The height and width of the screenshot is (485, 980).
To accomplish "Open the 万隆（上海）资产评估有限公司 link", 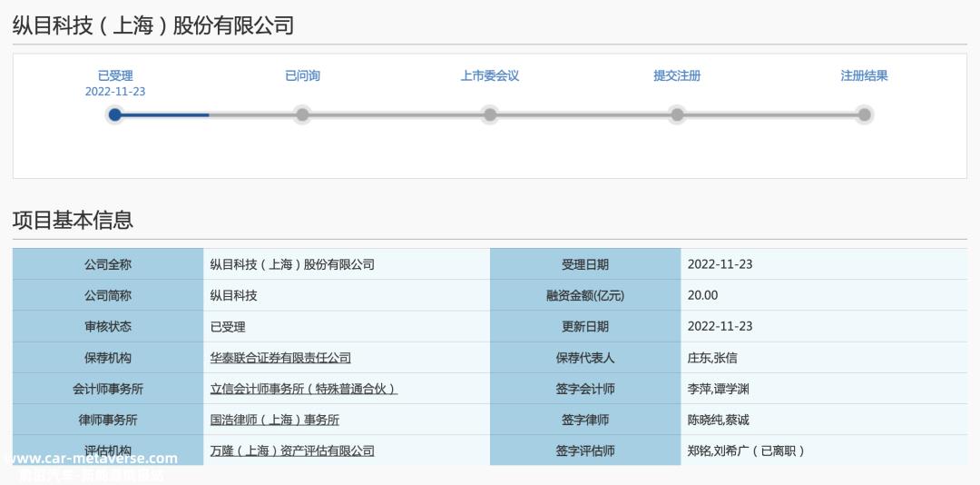I will (292, 450).
